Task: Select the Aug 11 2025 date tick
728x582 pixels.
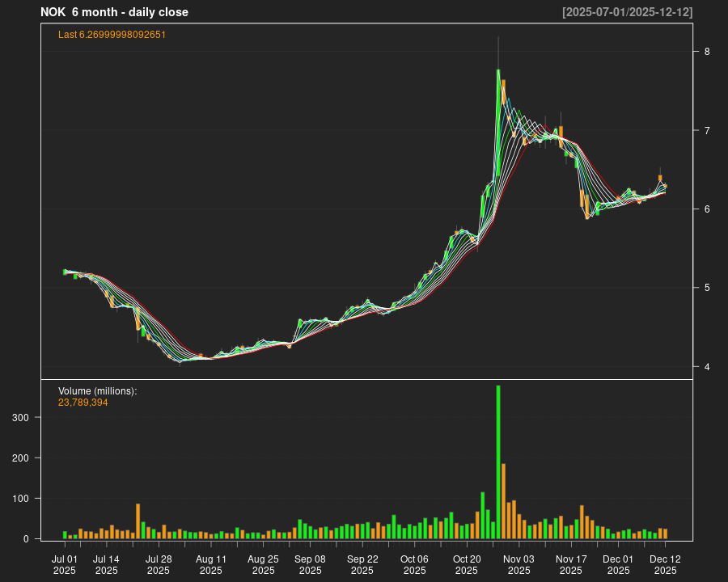Action: coord(210,564)
